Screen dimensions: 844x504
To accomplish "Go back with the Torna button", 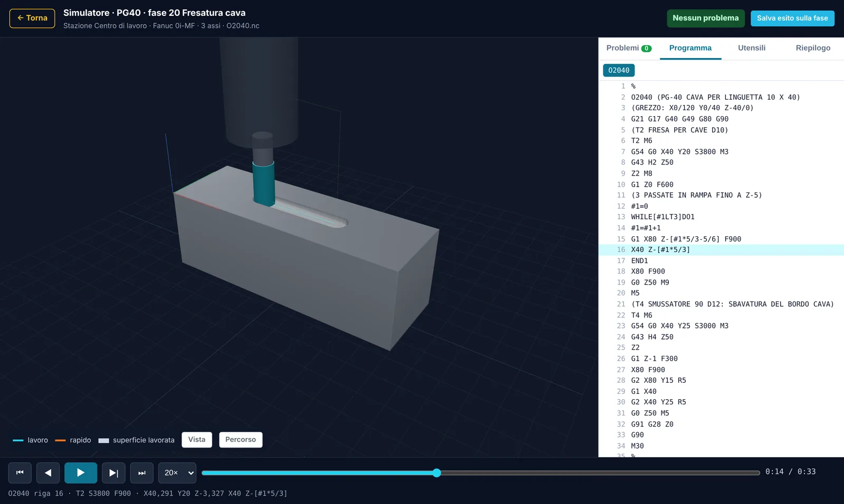I will click(x=32, y=18).
